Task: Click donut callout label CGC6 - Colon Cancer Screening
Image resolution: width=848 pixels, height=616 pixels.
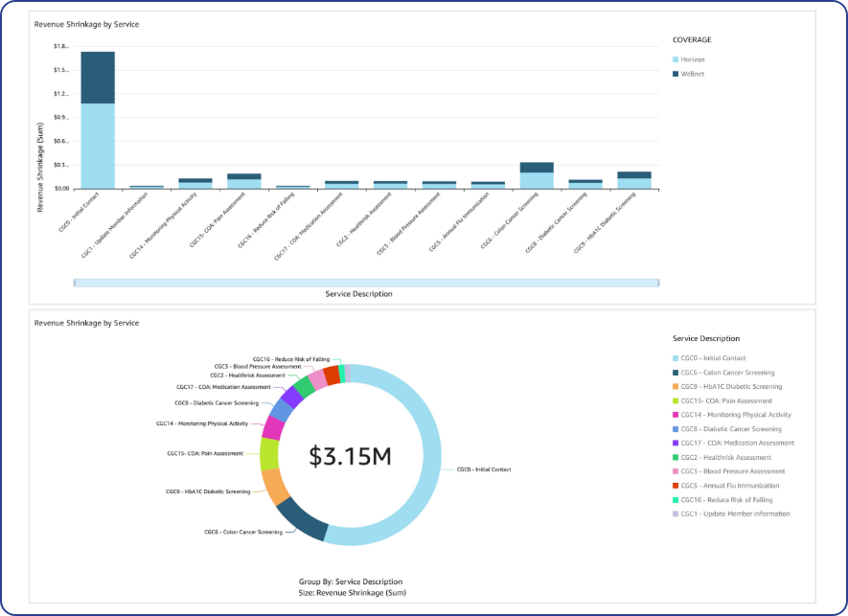Action: click(243, 532)
